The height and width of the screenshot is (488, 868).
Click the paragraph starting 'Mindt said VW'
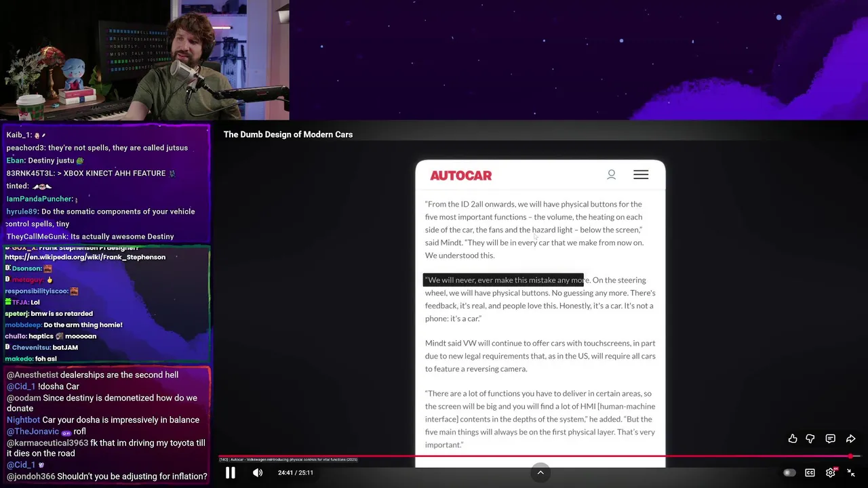point(540,356)
